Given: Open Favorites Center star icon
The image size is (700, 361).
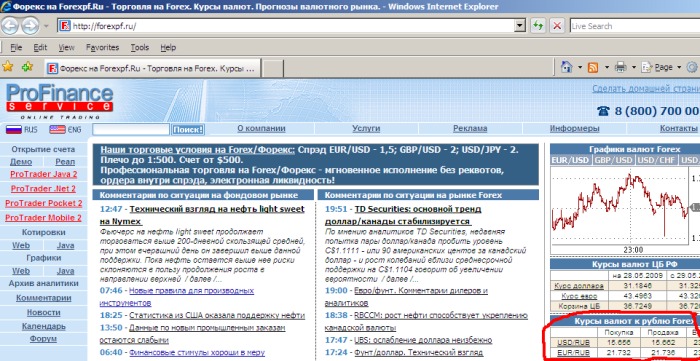Looking at the screenshot, I should [8, 67].
